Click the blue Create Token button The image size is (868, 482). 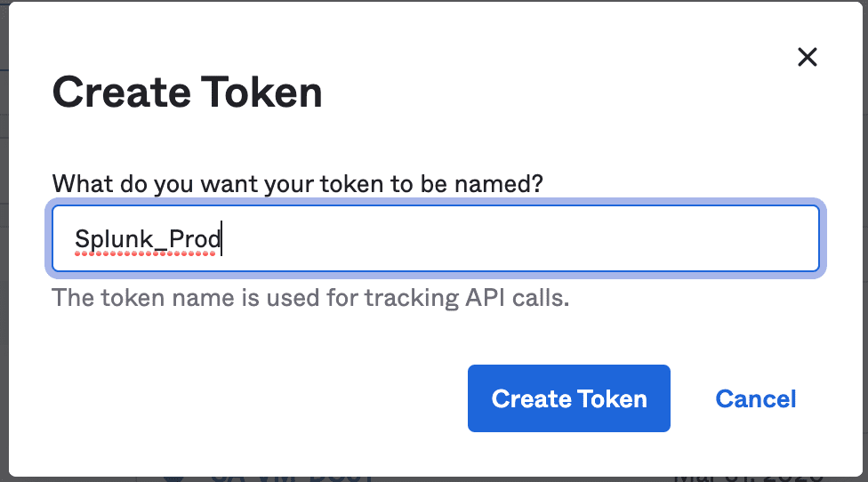pos(569,398)
